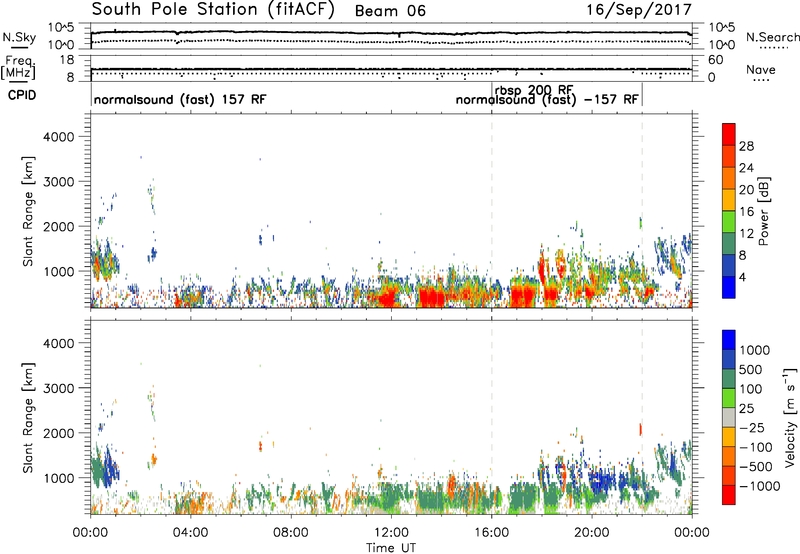Click the '3000' tick in velocity panel
Screen dimensions: 800x554
(x=58, y=388)
